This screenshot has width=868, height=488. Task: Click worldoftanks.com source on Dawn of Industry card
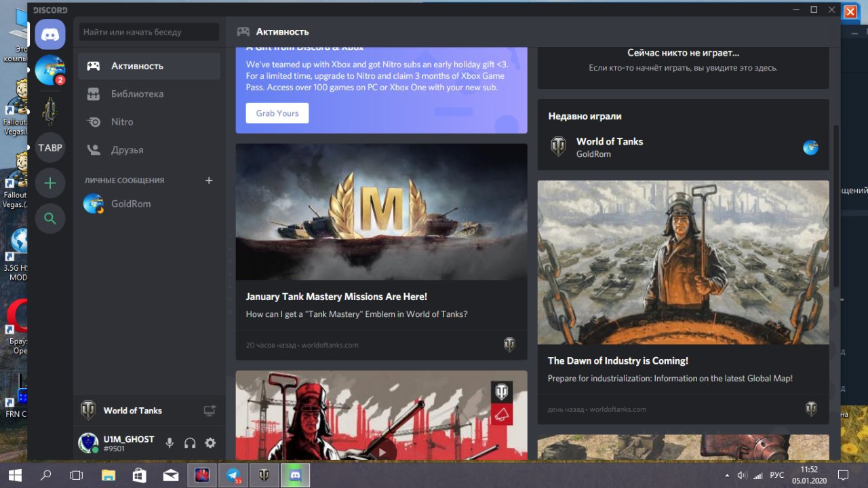point(618,409)
